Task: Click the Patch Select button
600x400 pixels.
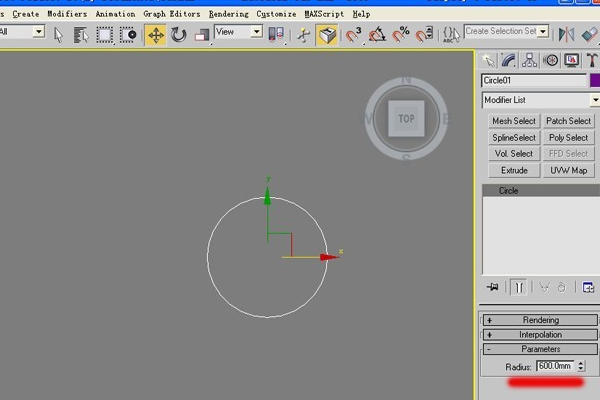Action: pyautogui.click(x=568, y=121)
